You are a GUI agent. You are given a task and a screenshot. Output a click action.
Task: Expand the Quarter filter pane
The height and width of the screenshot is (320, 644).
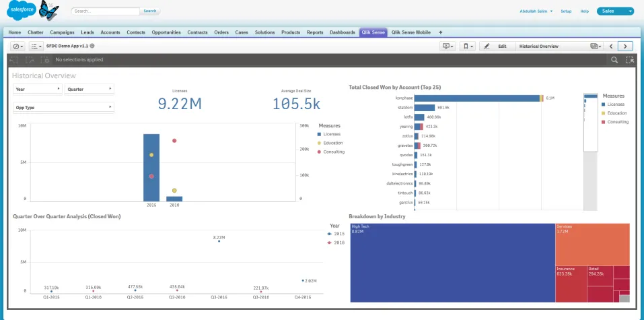coord(89,89)
